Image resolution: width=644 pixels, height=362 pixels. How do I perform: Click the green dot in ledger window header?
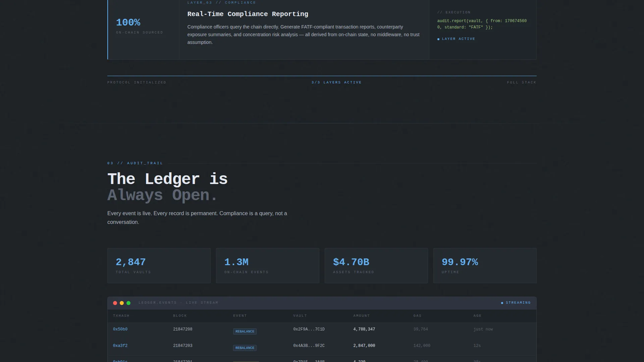pyautogui.click(x=128, y=303)
